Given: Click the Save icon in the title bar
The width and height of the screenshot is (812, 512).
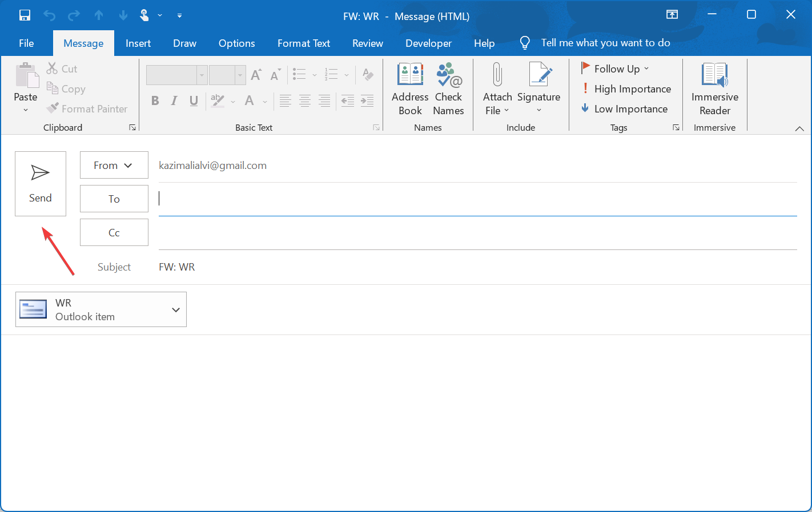Looking at the screenshot, I should 25,15.
